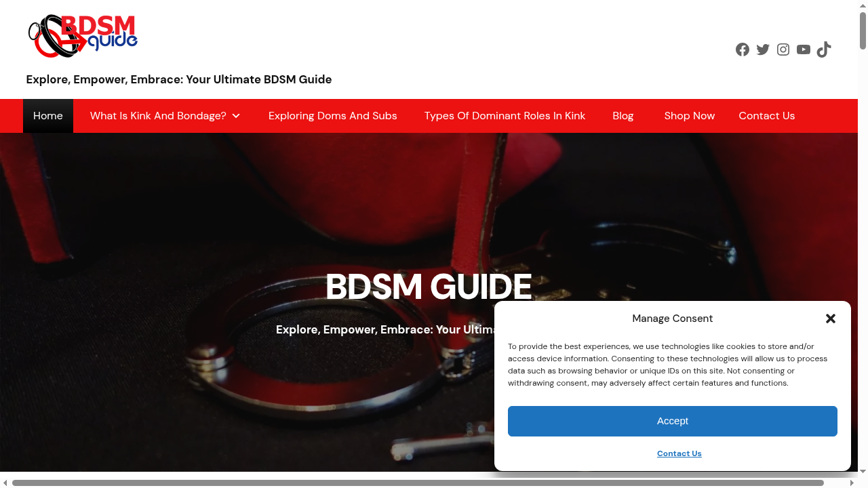
Task: Click the Twitter bird icon
Action: pyautogui.click(x=763, y=49)
